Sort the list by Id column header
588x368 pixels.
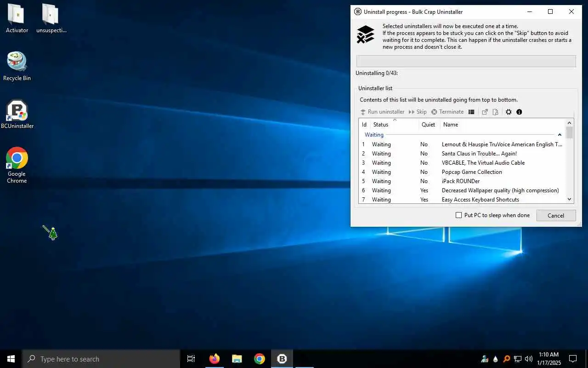[x=365, y=125]
